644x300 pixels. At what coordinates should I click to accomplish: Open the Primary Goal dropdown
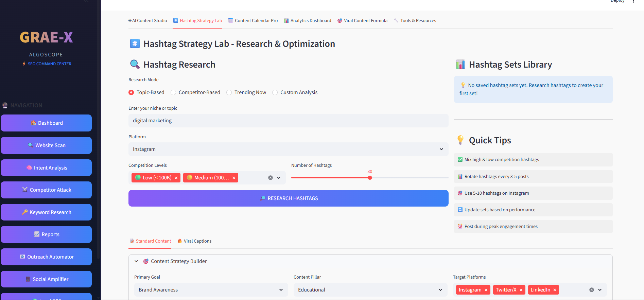(x=211, y=290)
